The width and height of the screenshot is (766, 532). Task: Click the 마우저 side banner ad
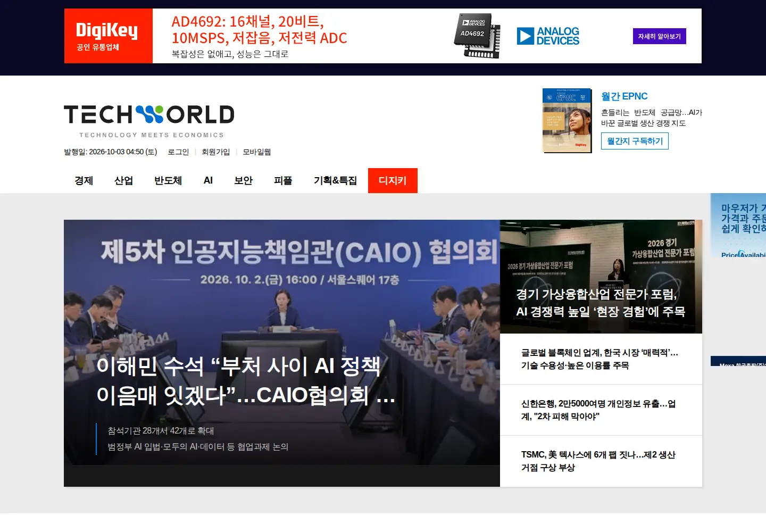738,226
